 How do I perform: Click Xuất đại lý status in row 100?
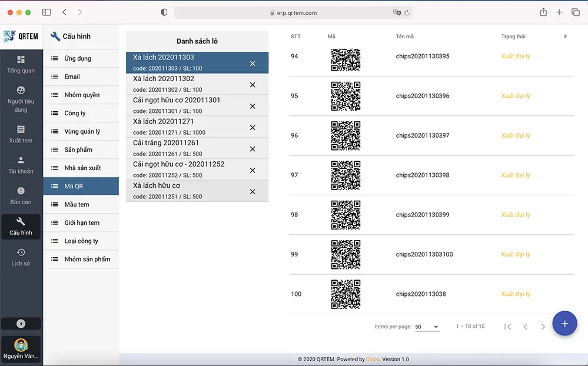(516, 294)
